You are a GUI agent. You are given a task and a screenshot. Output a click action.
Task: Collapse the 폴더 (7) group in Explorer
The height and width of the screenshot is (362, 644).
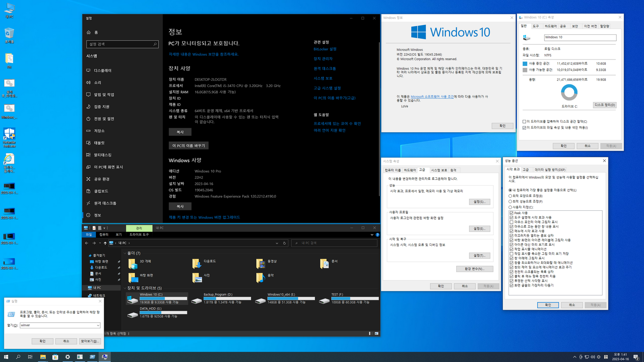[125, 253]
